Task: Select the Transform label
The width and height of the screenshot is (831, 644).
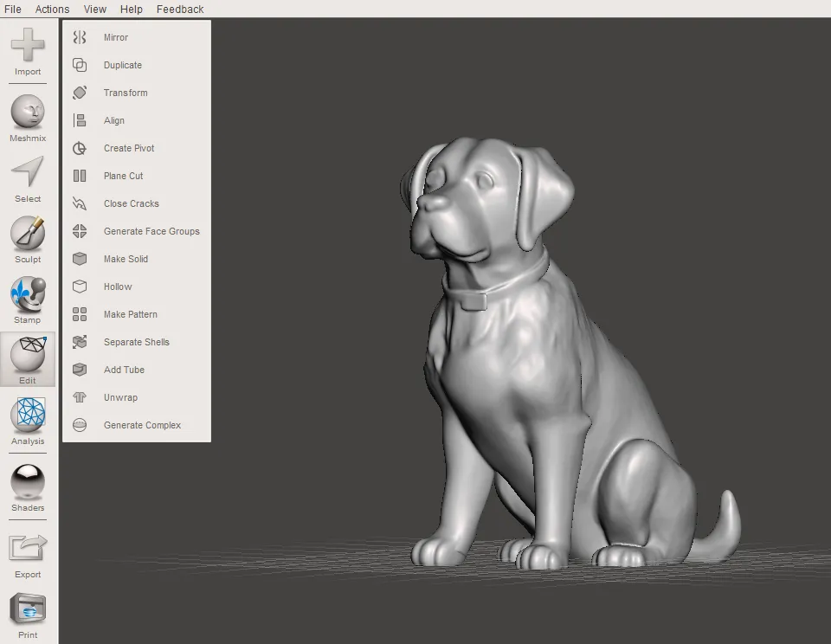Action: 126,93
